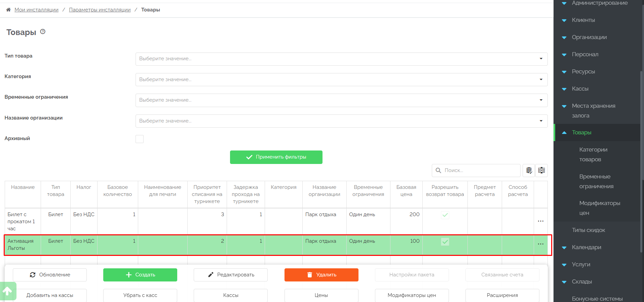
Task: Toggle return checkbox in Активация Льготы row
Action: (x=445, y=241)
